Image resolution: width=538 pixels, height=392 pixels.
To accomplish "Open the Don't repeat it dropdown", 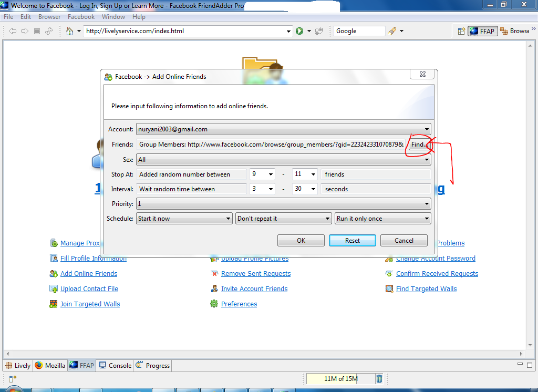I will [x=283, y=219].
